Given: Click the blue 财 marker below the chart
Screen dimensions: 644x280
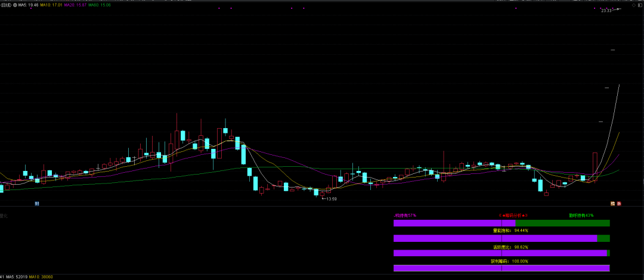Looking at the screenshot, I should tap(37, 204).
